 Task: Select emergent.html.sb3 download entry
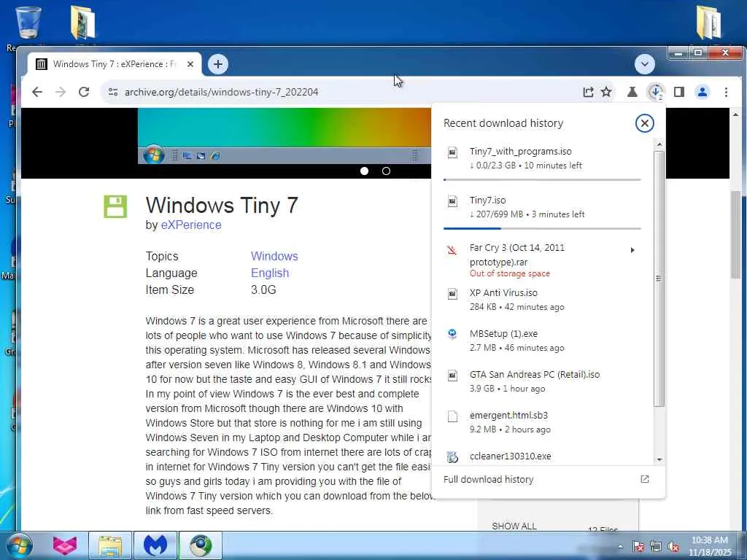pos(542,422)
